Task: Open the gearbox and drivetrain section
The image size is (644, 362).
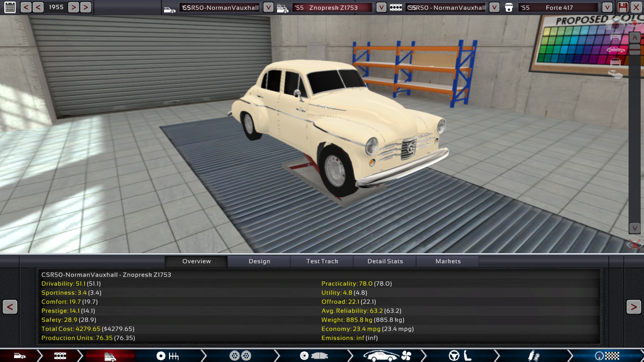Action: (x=168, y=356)
